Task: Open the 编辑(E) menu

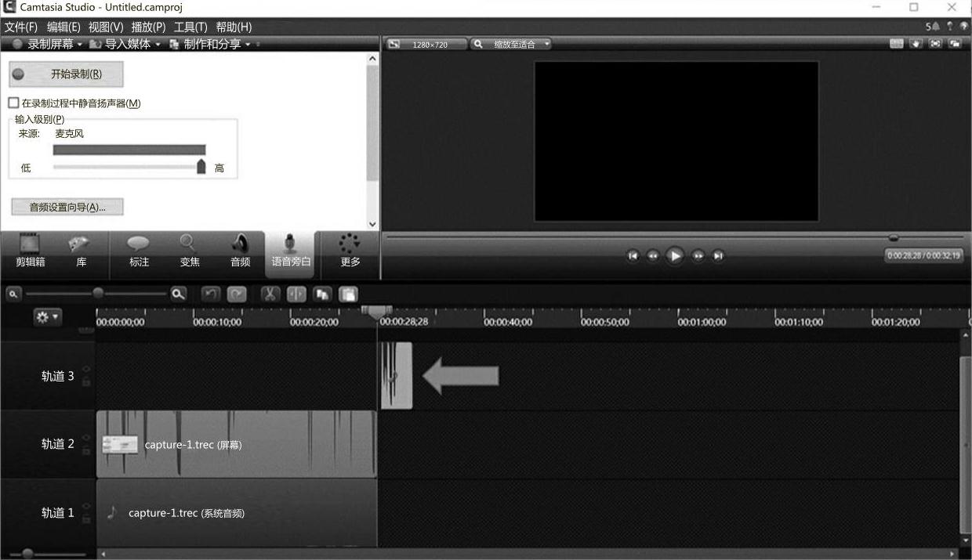Action: [x=63, y=27]
